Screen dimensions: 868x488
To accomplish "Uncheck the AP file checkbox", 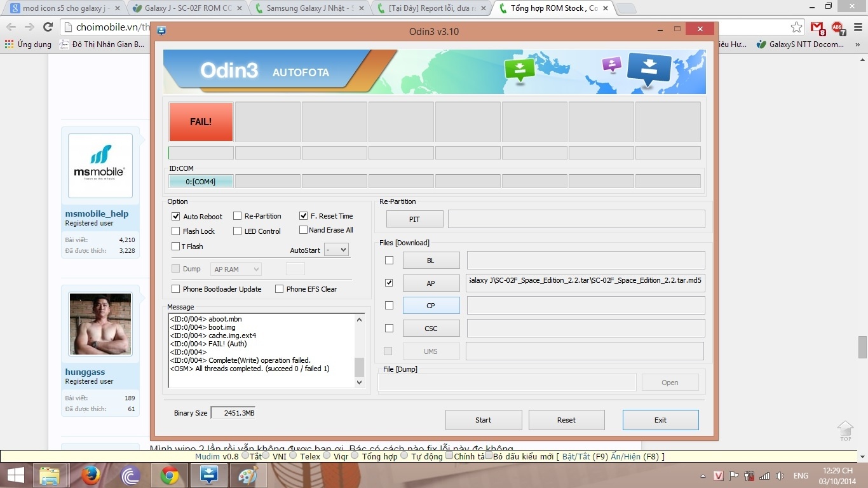I will (x=389, y=283).
